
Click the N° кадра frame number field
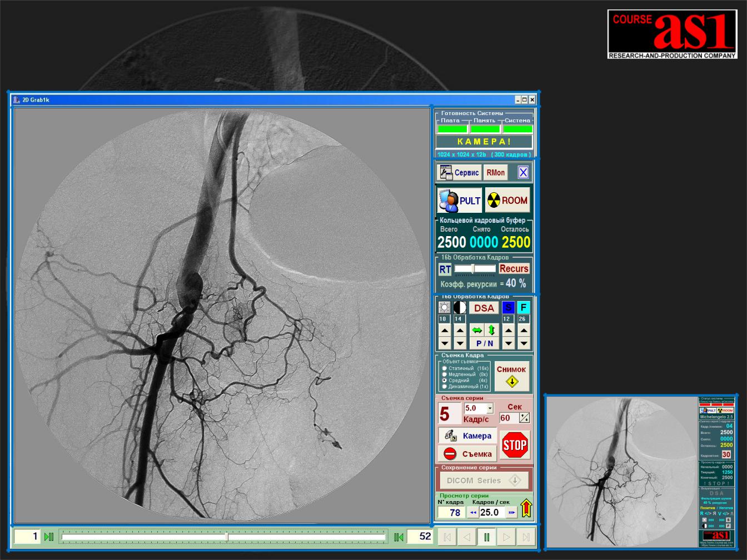[x=452, y=512]
